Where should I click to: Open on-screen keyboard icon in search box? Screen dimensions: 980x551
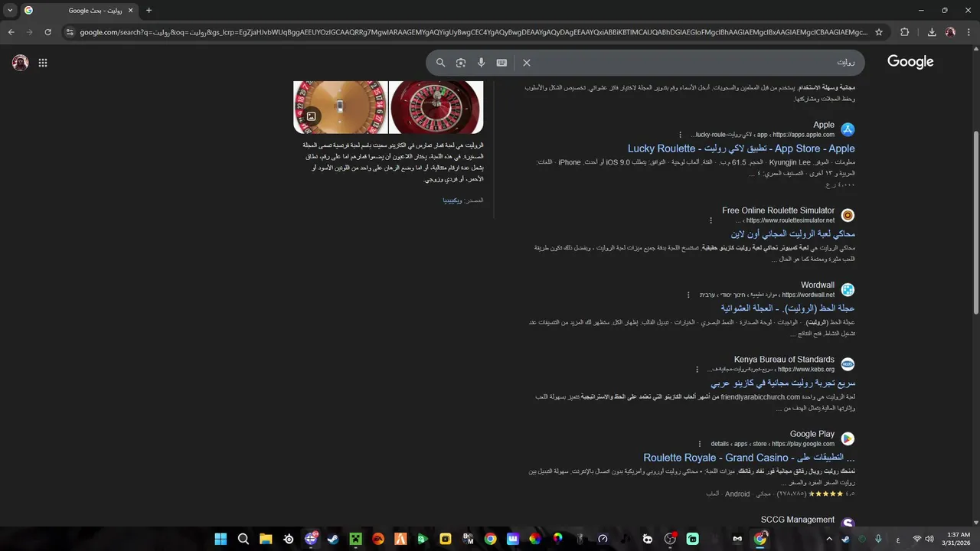coord(501,63)
